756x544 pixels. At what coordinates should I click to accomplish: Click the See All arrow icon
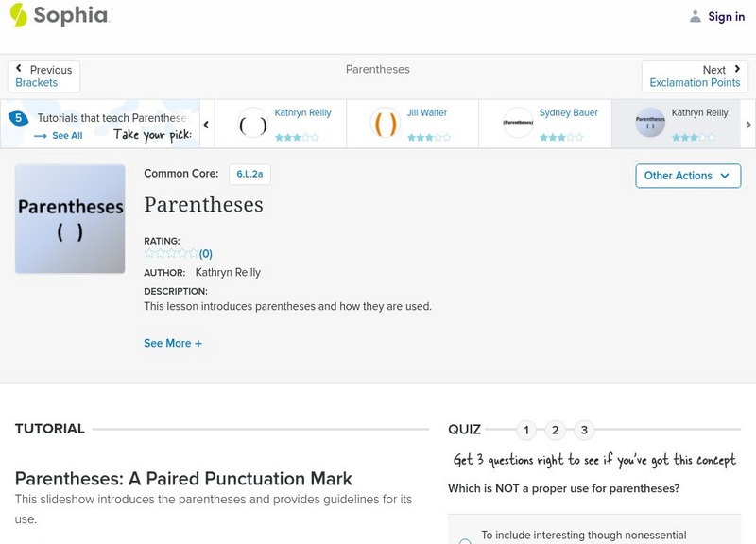(x=41, y=136)
